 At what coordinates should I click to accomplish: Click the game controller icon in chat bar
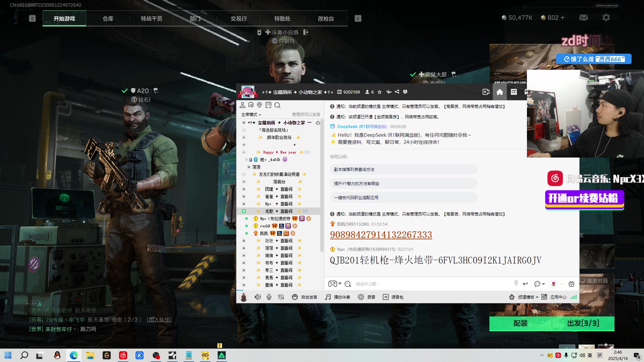332,284
